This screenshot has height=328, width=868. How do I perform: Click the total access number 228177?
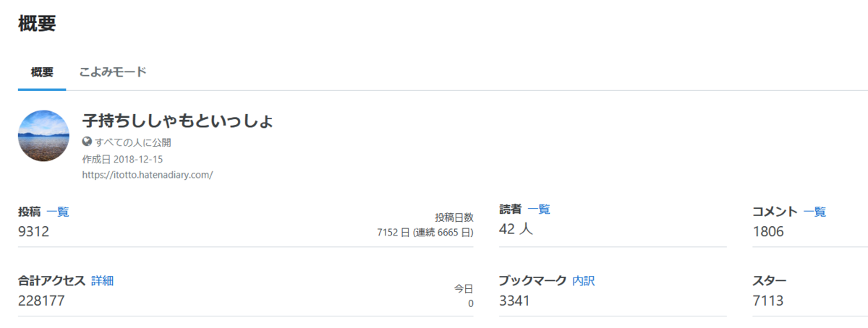(41, 301)
